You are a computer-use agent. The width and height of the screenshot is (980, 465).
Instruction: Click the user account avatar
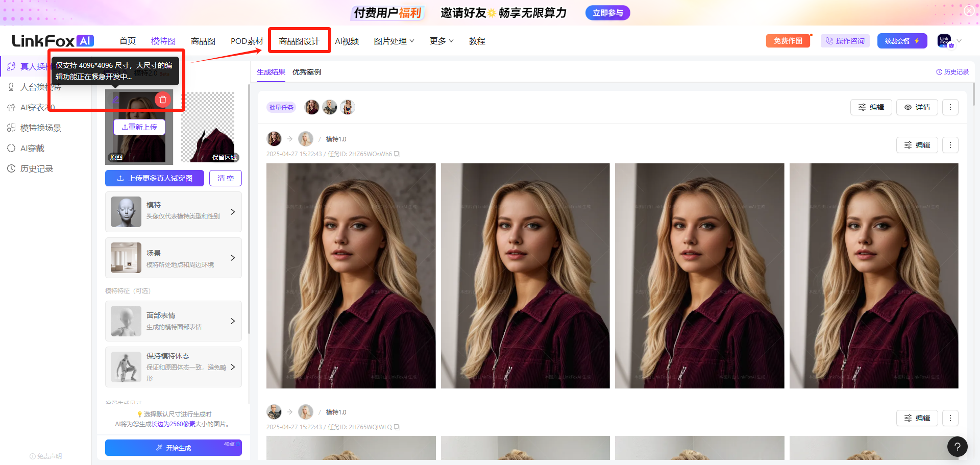pos(944,41)
